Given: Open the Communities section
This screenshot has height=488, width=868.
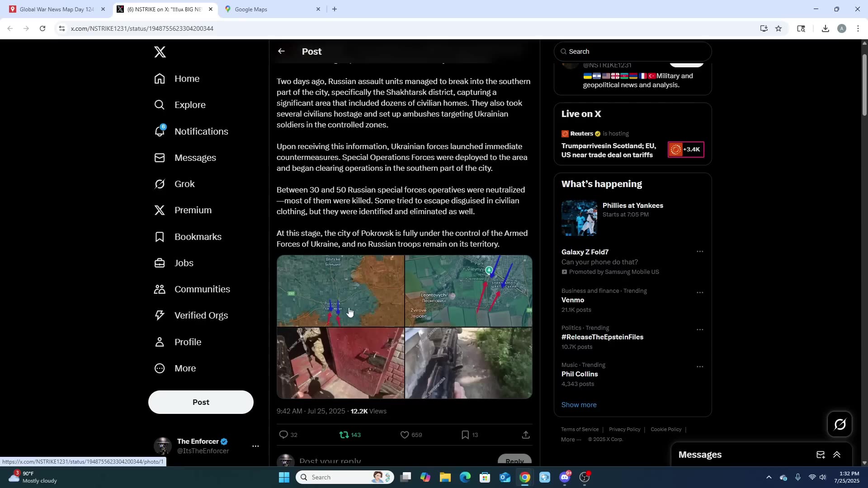Looking at the screenshot, I should click(x=192, y=289).
